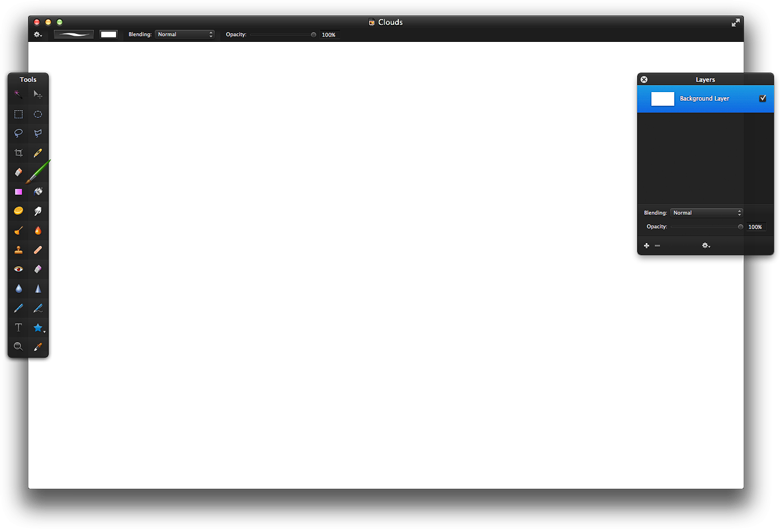Select the yellow Slice knife tool
Image resolution: width=780 pixels, height=529 pixels.
click(x=38, y=153)
